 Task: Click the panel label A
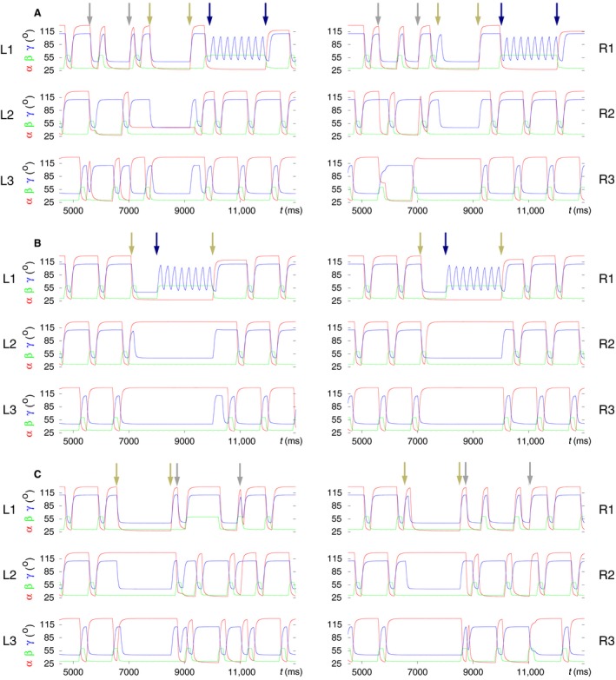tap(37, 13)
